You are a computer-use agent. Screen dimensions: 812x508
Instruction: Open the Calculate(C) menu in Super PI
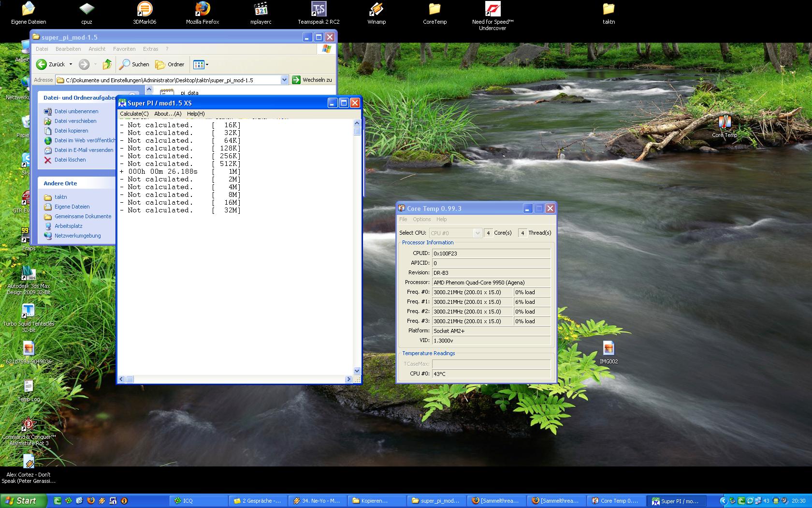click(134, 114)
